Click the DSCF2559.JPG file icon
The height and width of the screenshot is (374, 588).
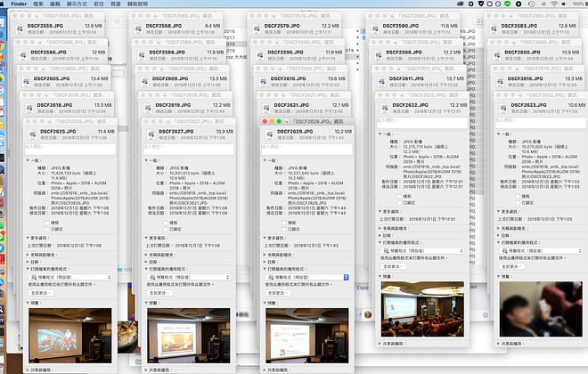[x=21, y=28]
